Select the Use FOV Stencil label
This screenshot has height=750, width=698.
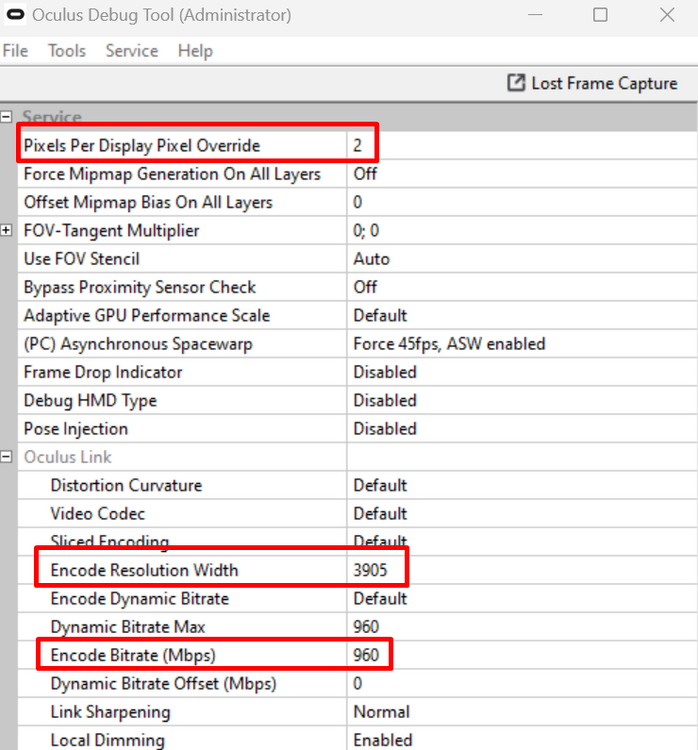[x=82, y=259]
